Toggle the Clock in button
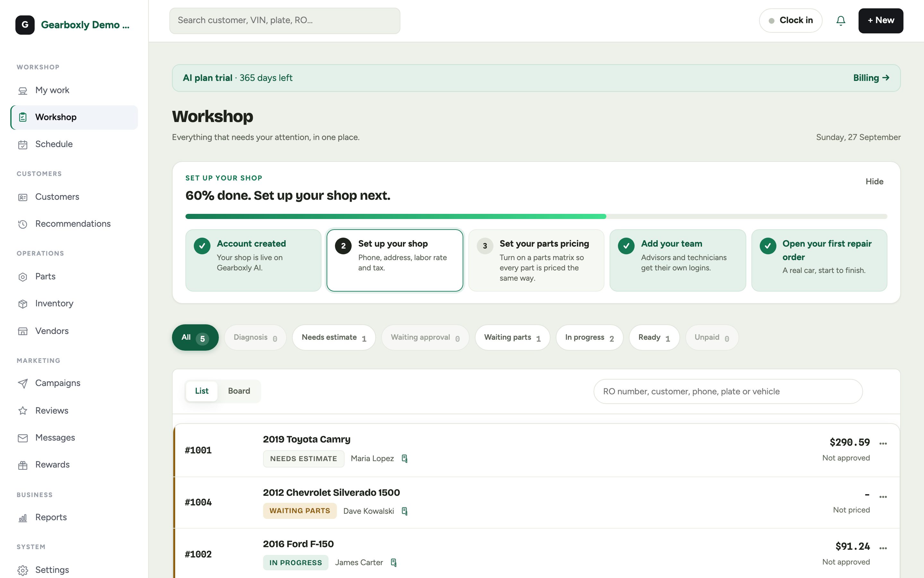Image resolution: width=924 pixels, height=578 pixels. (x=790, y=21)
